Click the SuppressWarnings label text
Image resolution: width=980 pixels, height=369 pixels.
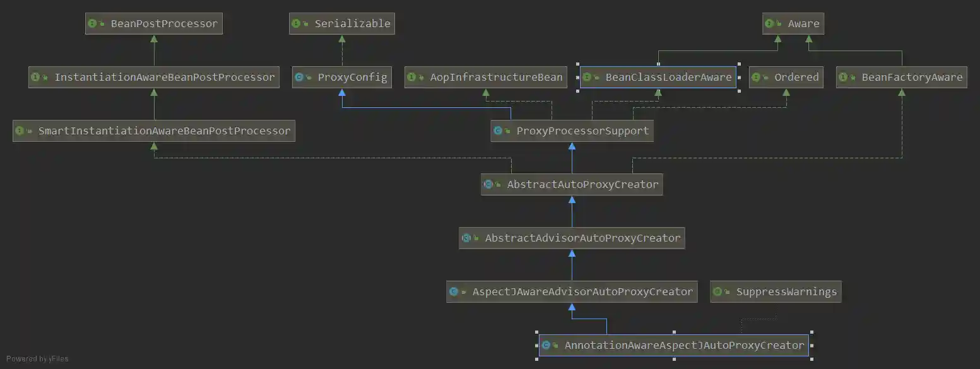(786, 292)
